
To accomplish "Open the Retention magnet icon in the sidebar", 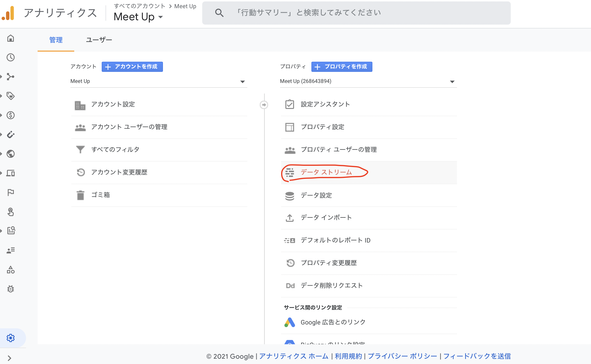I will point(11,135).
